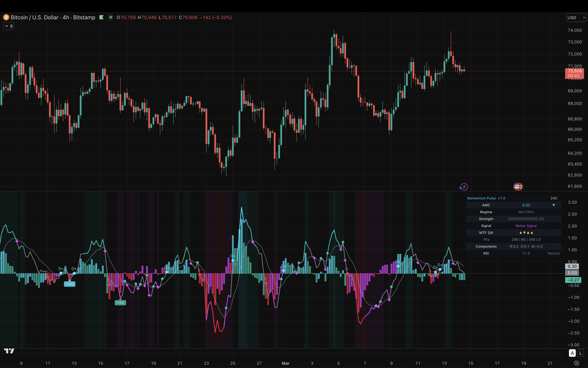588x368 pixels.
Task: Toggle the green flag marker next to the symbol
Action: point(102,17)
